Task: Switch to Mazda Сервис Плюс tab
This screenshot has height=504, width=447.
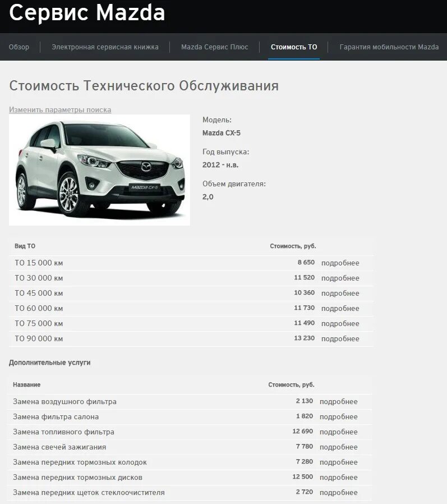Action: (214, 47)
